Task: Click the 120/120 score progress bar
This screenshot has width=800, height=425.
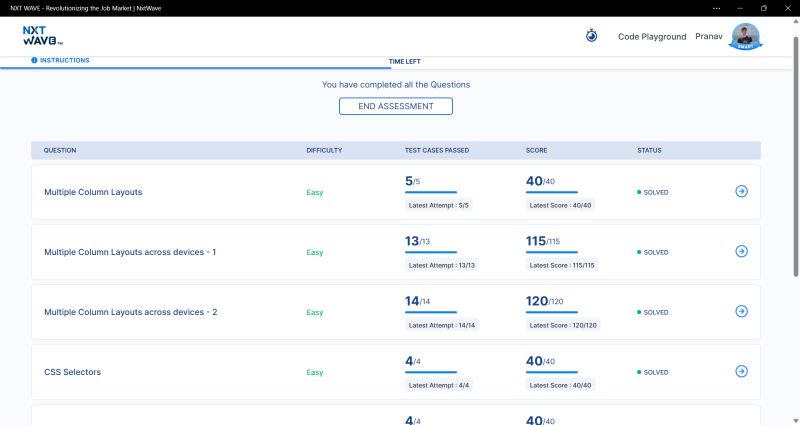Action: [x=552, y=312]
